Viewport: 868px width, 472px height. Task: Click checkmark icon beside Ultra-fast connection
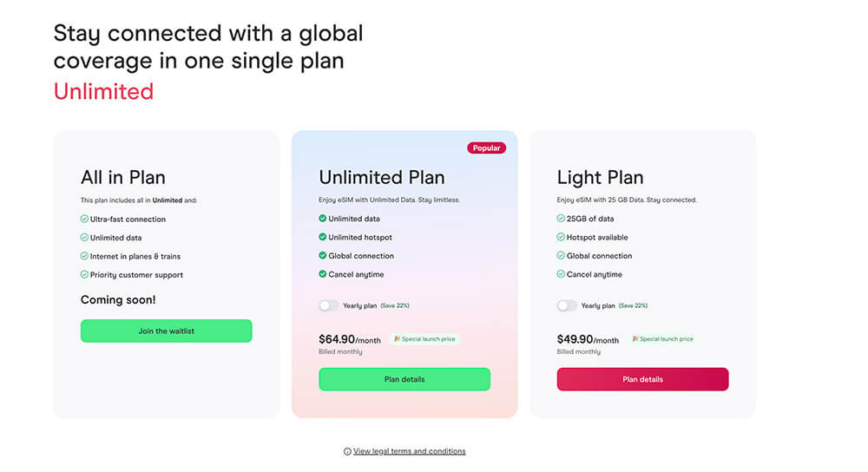click(84, 220)
